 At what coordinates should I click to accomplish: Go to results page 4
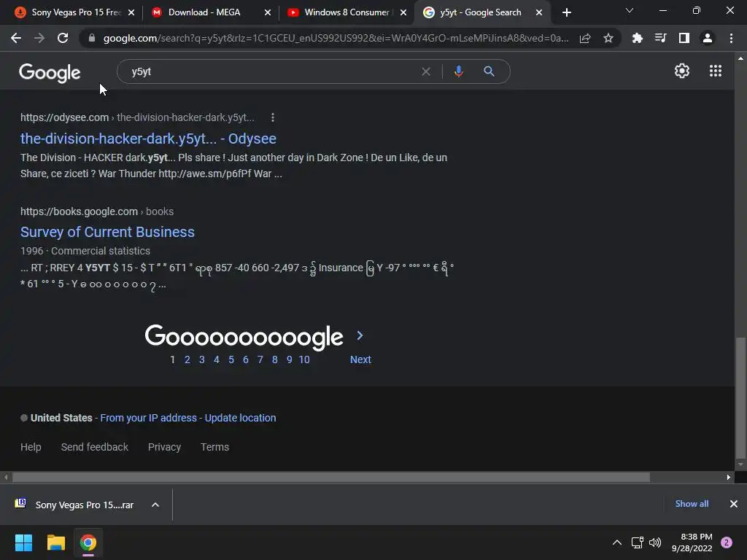216,359
